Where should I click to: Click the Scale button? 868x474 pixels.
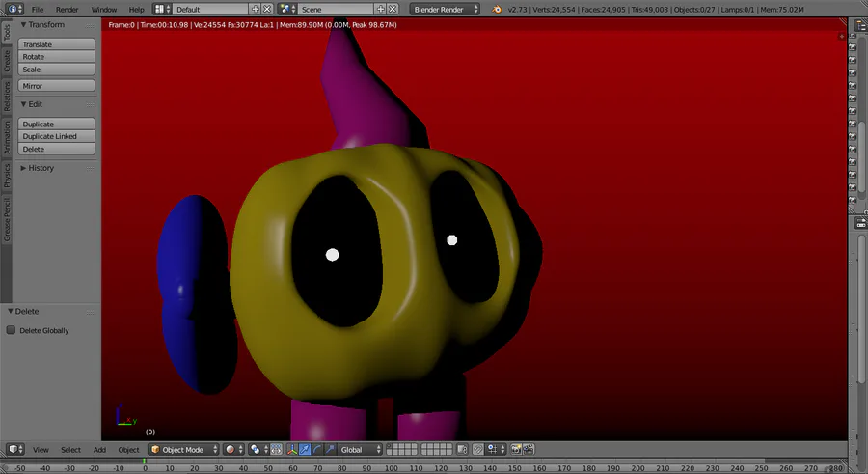57,70
